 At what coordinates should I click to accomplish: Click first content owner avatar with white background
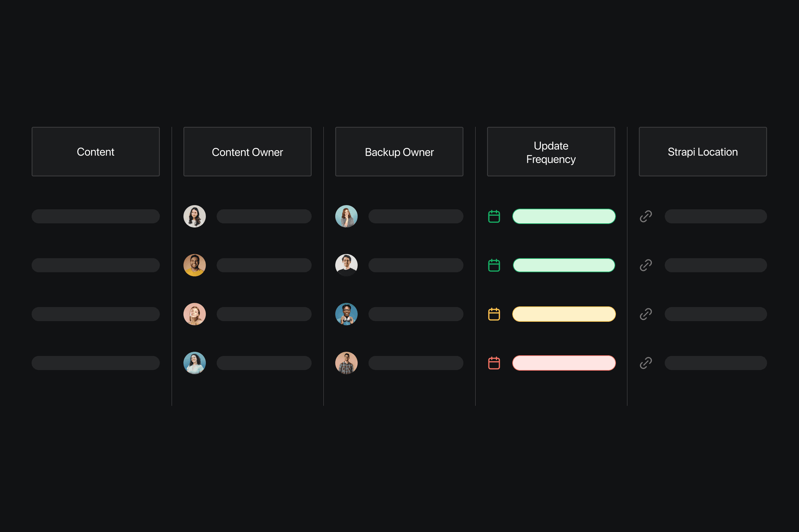[x=195, y=216]
